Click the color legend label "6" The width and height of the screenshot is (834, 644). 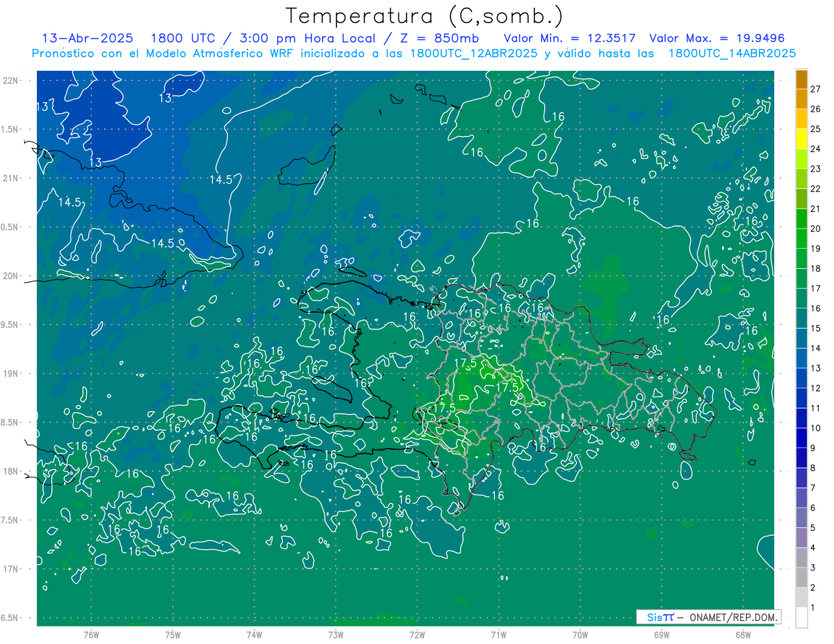coord(813,508)
